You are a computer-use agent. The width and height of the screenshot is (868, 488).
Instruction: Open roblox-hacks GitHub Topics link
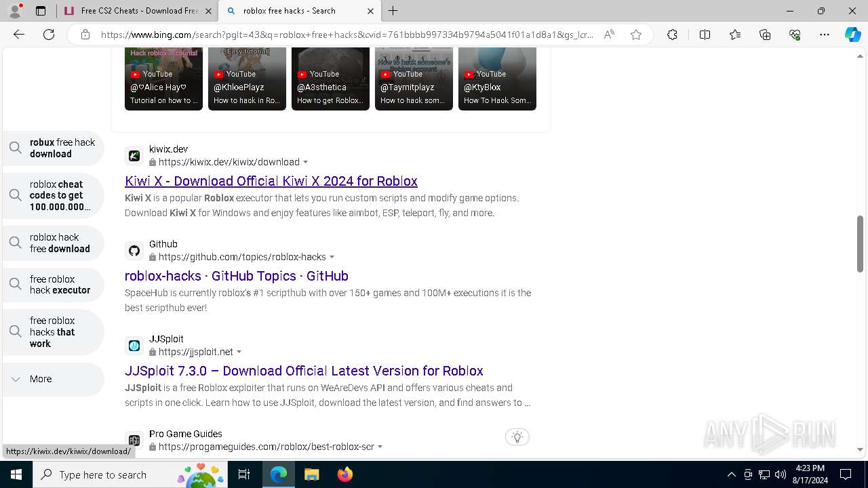pyautogui.click(x=237, y=276)
